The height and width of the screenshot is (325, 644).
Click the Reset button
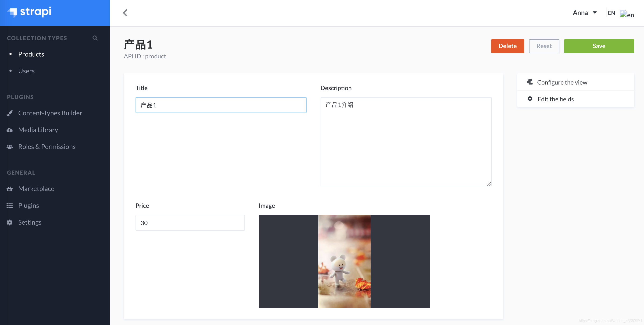pyautogui.click(x=543, y=46)
